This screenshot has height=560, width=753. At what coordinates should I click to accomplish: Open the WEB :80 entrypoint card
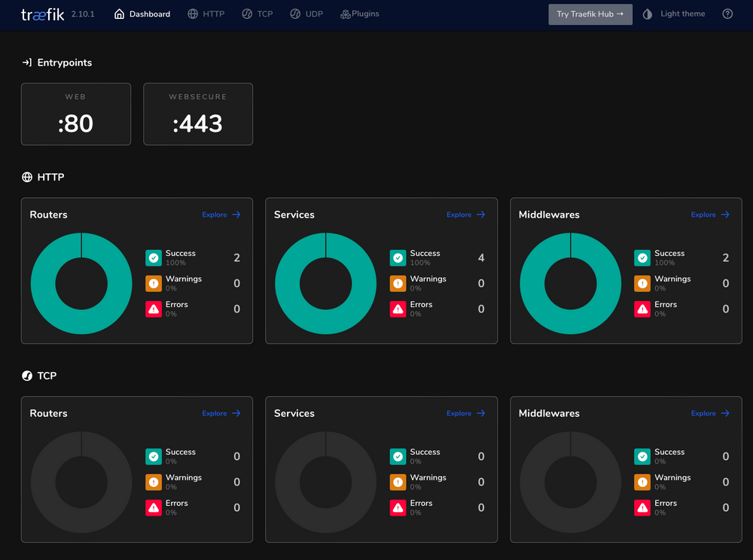75,114
